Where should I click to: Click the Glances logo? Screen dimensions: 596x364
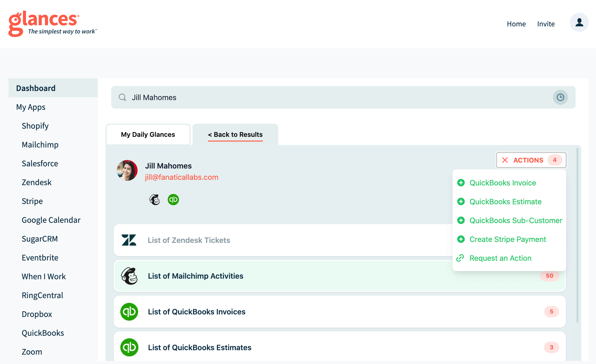point(52,24)
